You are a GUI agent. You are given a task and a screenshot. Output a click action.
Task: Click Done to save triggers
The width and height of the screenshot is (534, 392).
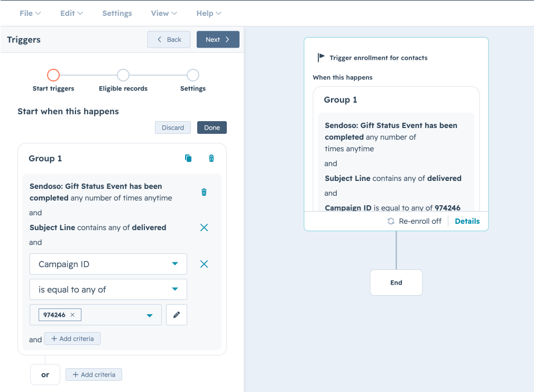212,127
